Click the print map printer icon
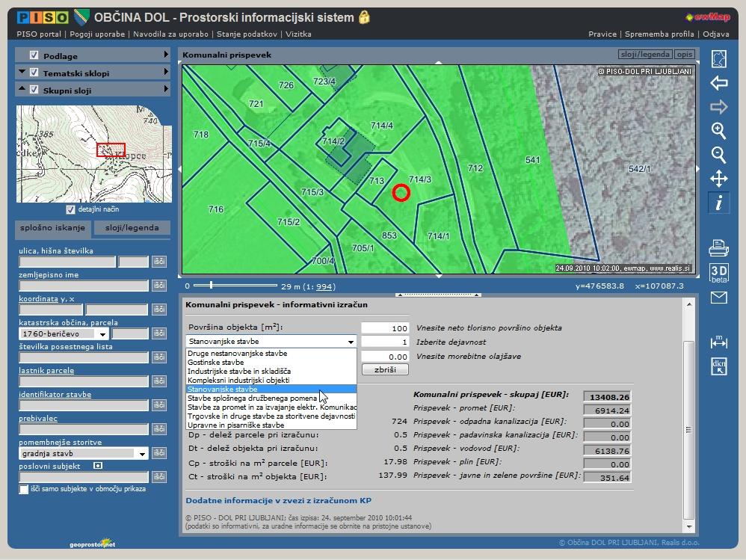This screenshot has width=746, height=560. point(718,247)
